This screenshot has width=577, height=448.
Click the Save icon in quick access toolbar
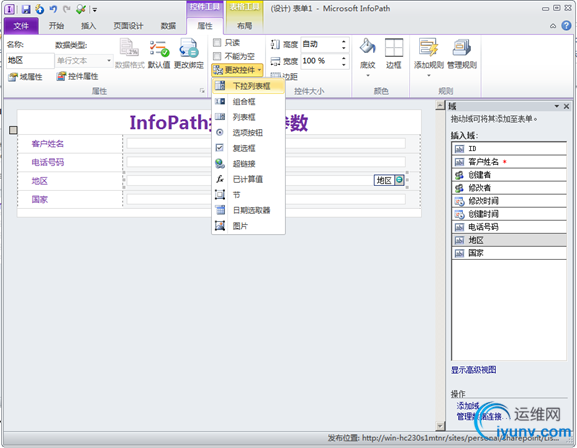(26, 9)
